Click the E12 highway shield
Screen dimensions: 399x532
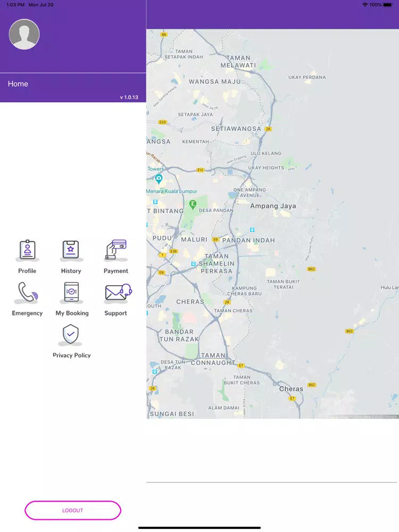tap(201, 170)
